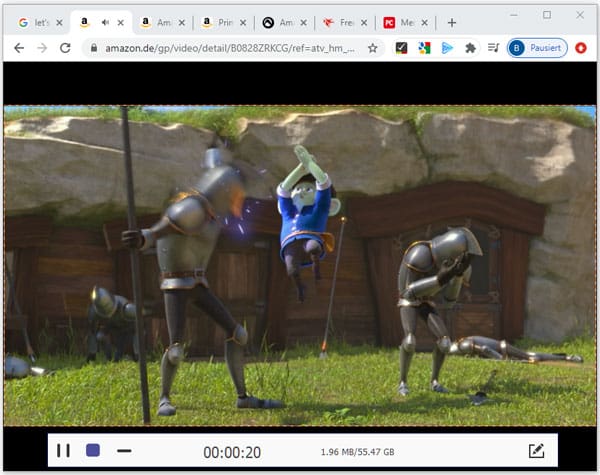The width and height of the screenshot is (600, 475).
Task: Open the checkmark extension icon
Action: coord(401,48)
